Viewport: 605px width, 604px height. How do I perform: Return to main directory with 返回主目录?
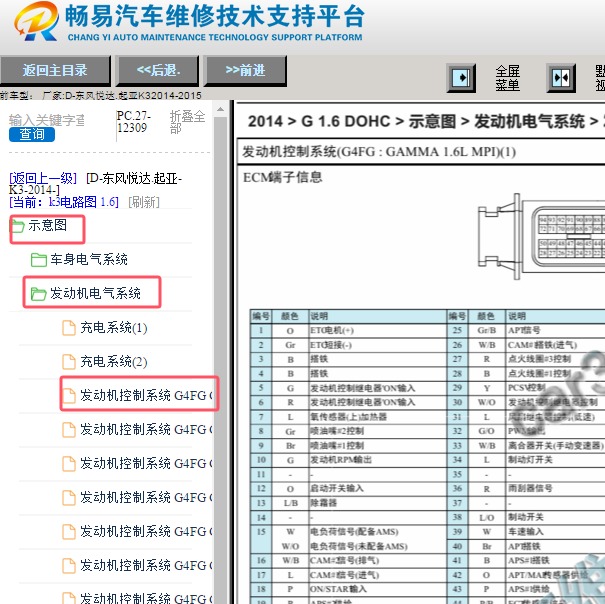pos(55,71)
